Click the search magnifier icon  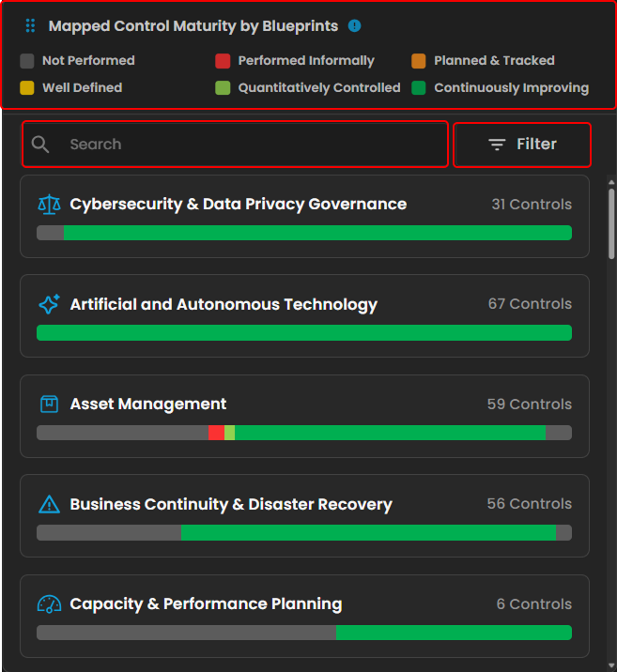(40, 145)
